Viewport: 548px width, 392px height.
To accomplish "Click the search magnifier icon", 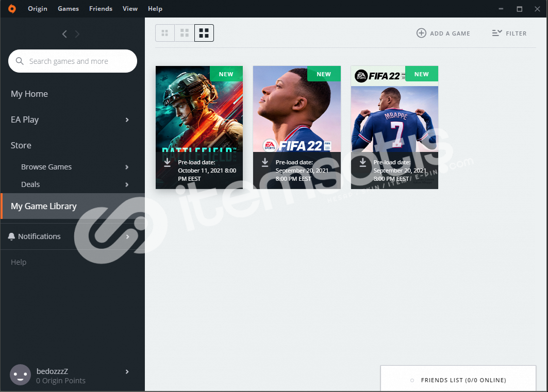I will tap(20, 61).
